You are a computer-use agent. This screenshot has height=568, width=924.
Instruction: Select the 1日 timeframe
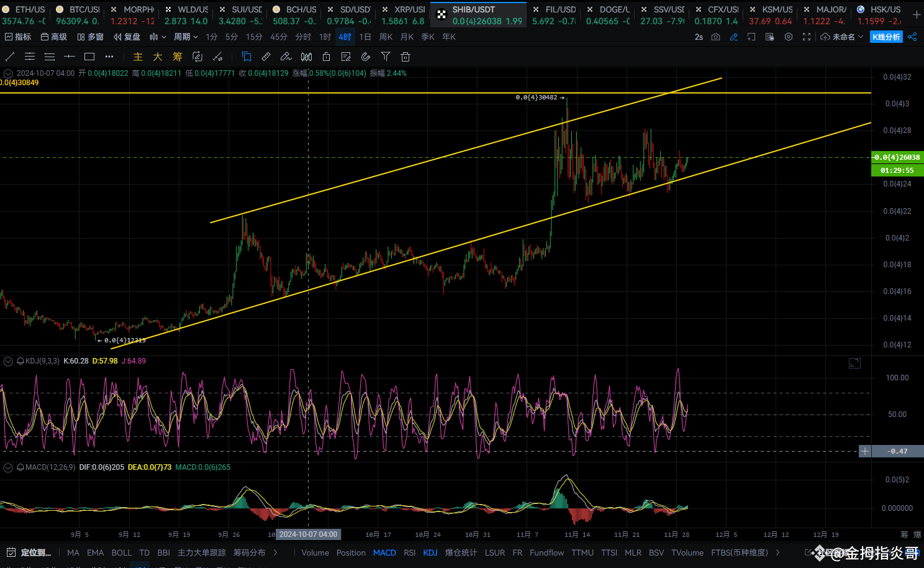click(x=365, y=37)
